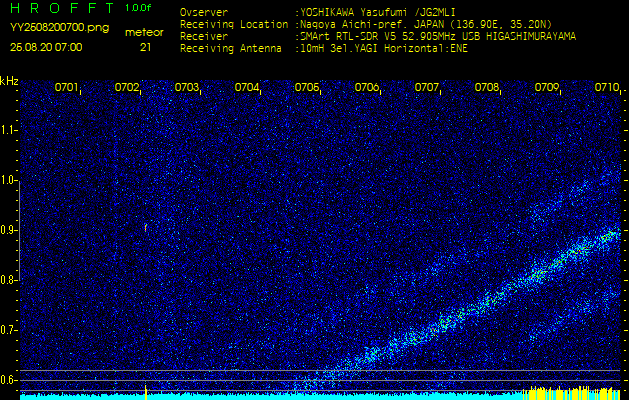Click the 0702 time marker
This screenshot has width=629, height=400.
pyautogui.click(x=126, y=87)
